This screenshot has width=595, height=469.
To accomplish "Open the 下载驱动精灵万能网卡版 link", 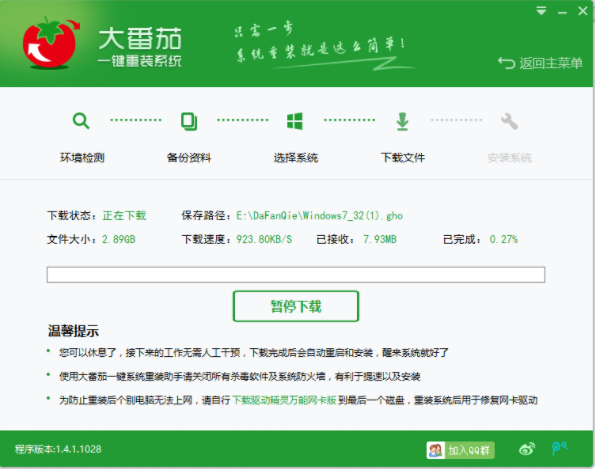I will coord(284,400).
